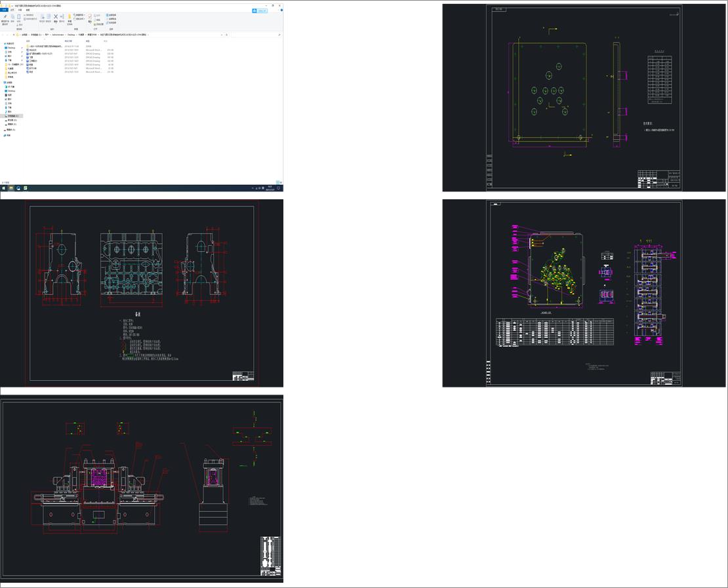Click the blue cloud upload button in title bar
Image resolution: width=728 pixels, height=588 pixels.
pyautogui.click(x=260, y=10)
